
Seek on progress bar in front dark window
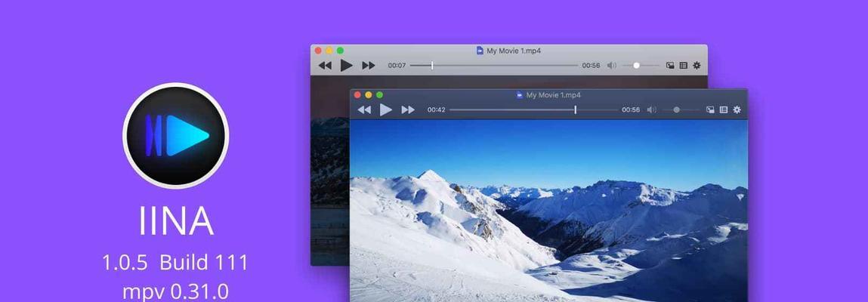533,110
